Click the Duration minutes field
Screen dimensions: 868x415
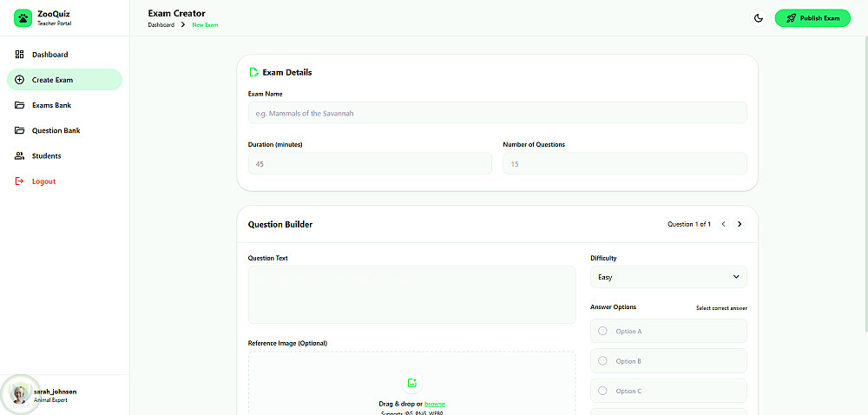click(x=370, y=164)
